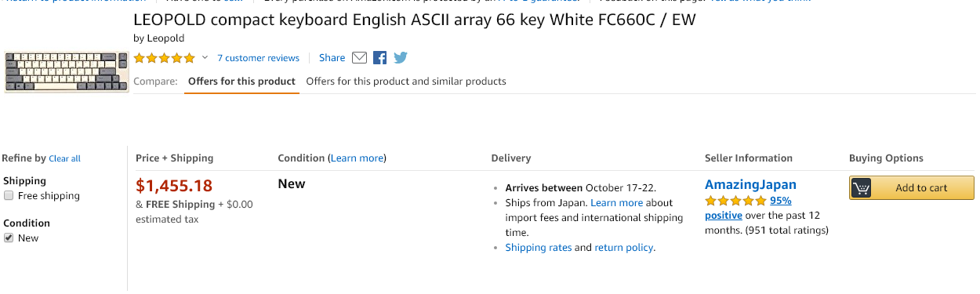Viewport: 980px width, 294px height.
Task: Click the five-star product rating
Action: 165,58
